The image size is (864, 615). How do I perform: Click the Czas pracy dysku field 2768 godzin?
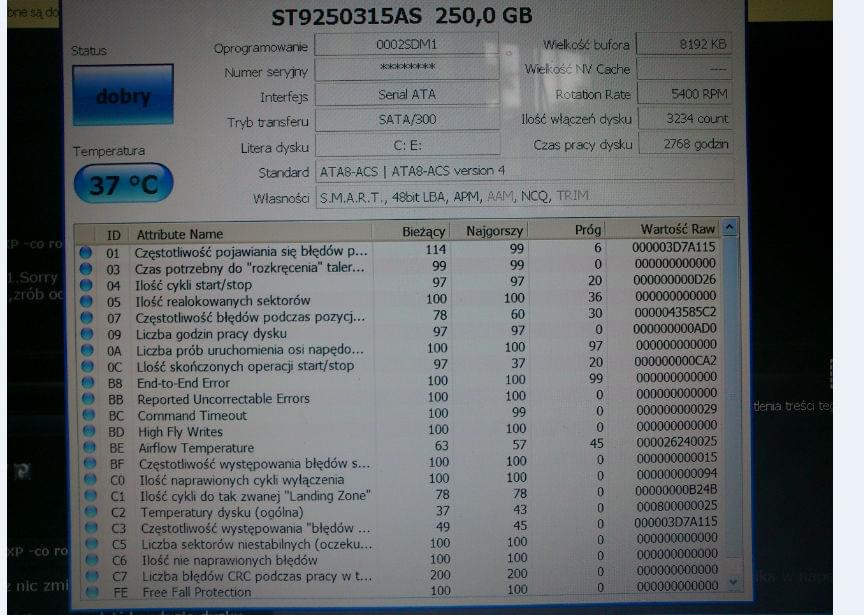(x=686, y=144)
